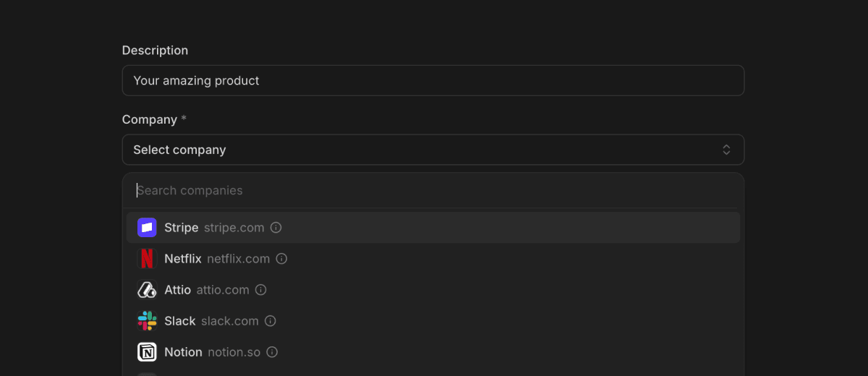This screenshot has width=868, height=376.
Task: Click into the Description text field
Action: 433,81
